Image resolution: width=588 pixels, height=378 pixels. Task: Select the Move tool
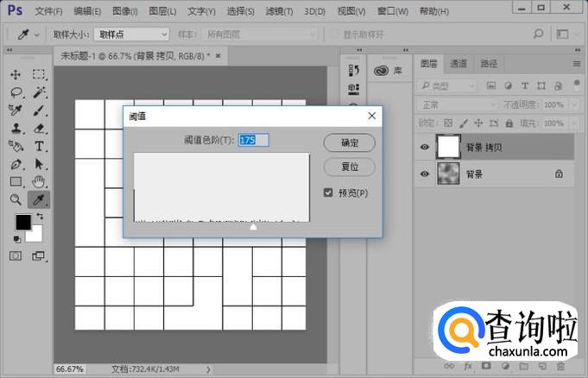click(16, 74)
